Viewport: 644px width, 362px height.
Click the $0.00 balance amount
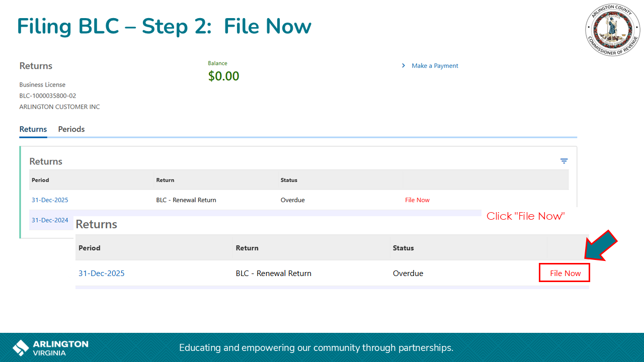[x=224, y=76]
